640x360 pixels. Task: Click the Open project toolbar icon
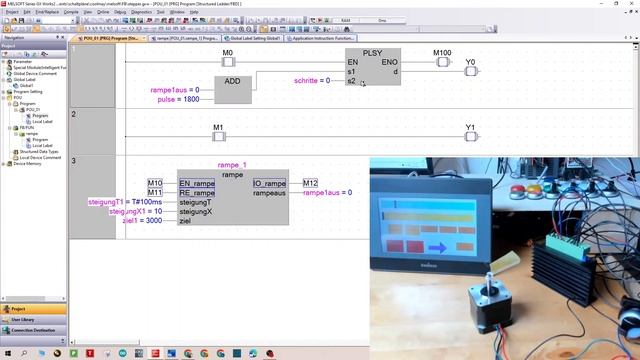coord(14,20)
